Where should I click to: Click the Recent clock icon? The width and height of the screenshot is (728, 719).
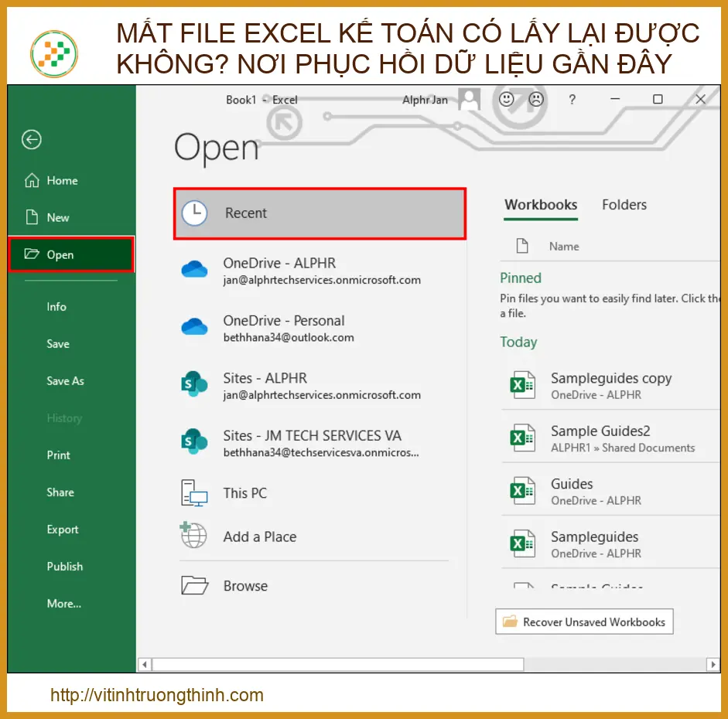coord(194,213)
